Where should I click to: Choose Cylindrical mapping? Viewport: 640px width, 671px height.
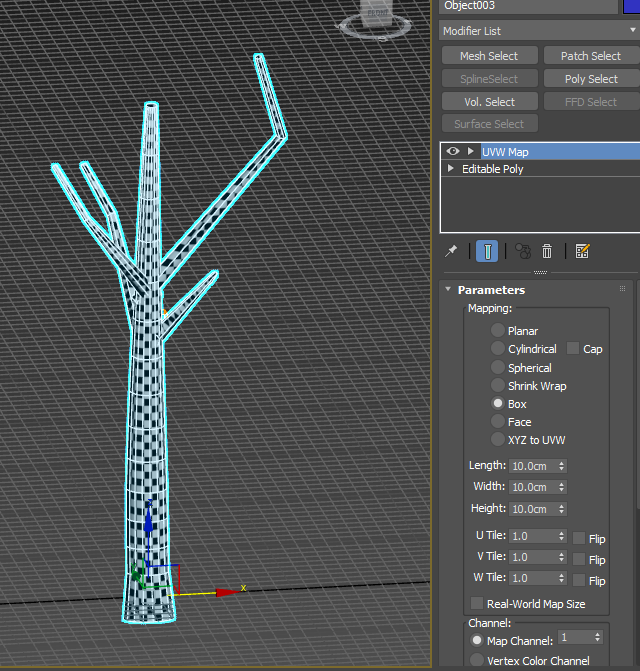pos(498,348)
